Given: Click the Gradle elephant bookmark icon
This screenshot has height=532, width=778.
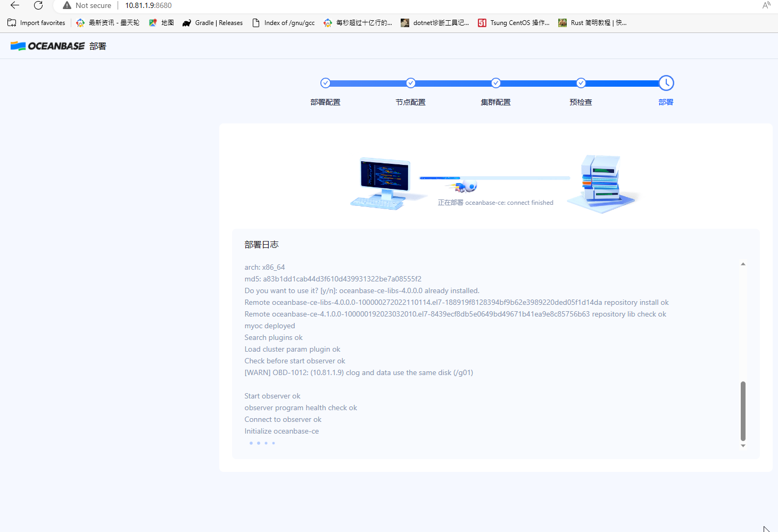Looking at the screenshot, I should [187, 23].
